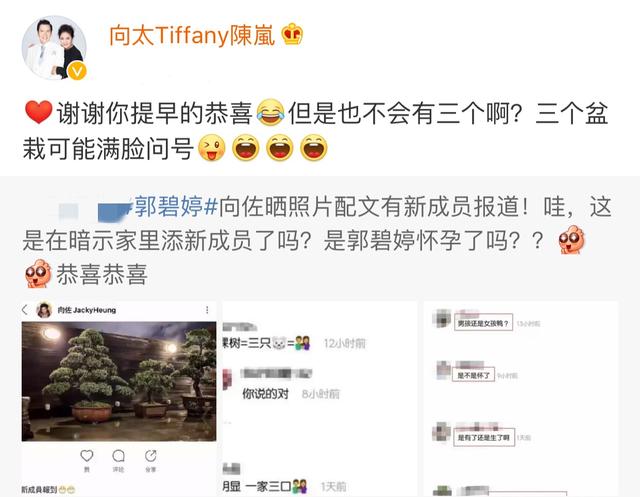This screenshot has height=497, width=640.
Task: Open the middle comments screenshot image
Action: pyautogui.click(x=320, y=399)
